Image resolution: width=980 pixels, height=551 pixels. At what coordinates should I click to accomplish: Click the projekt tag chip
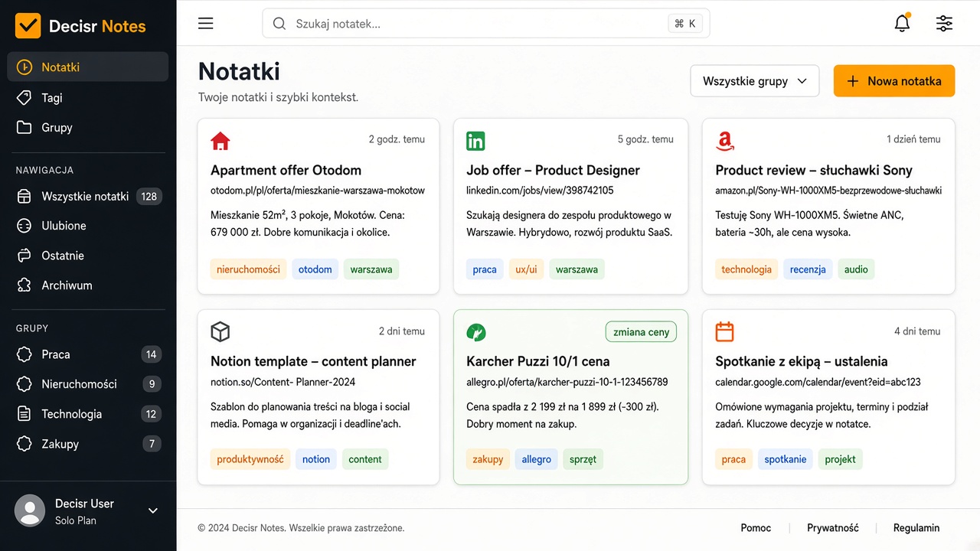tap(841, 459)
